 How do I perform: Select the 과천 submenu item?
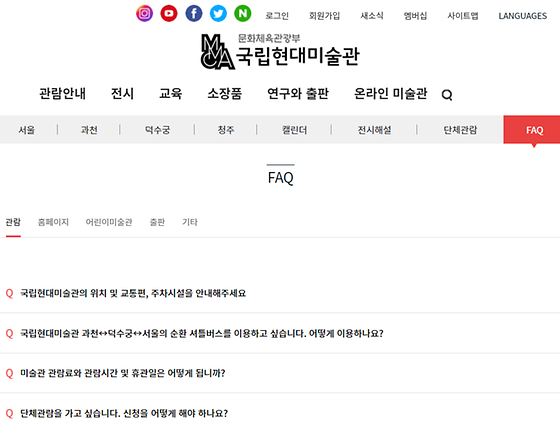(x=89, y=130)
